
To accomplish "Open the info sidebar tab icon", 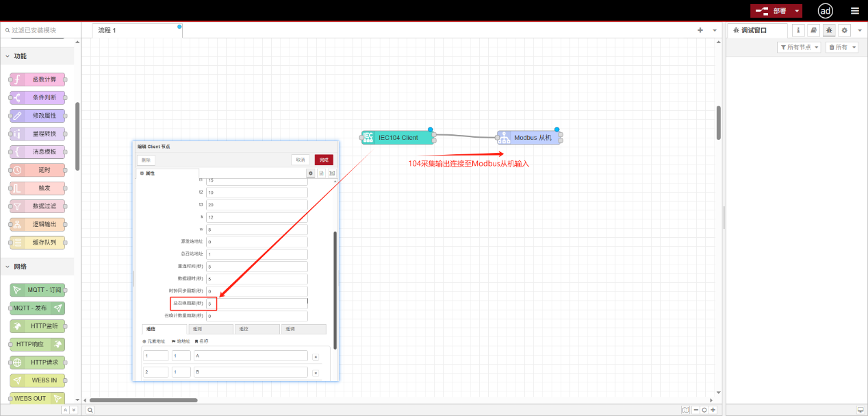I will [x=798, y=30].
